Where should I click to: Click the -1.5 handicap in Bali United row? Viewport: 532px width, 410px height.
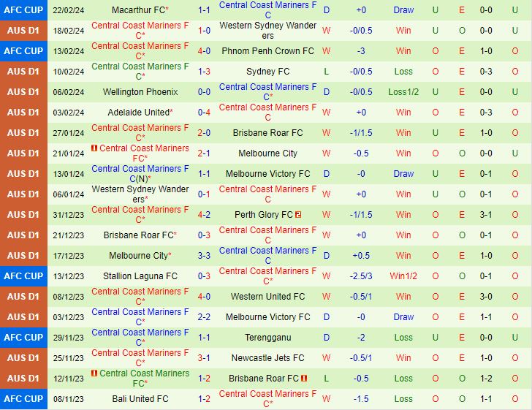coord(361,399)
